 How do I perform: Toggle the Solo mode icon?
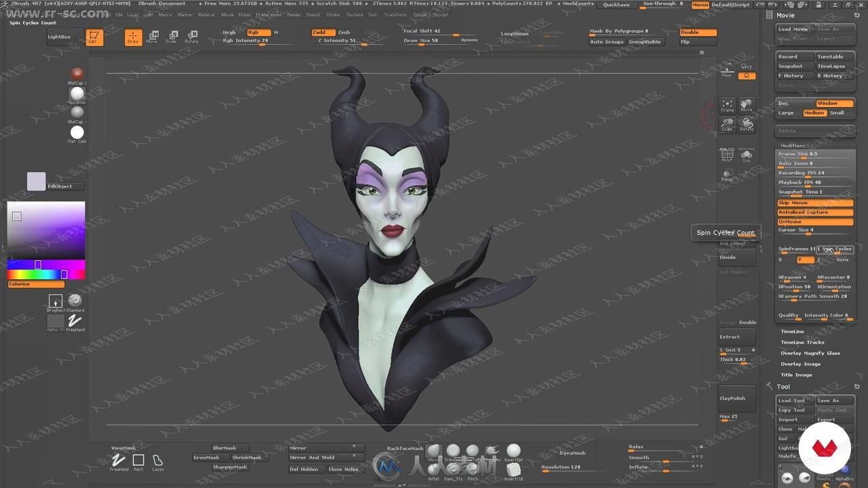[x=747, y=155]
